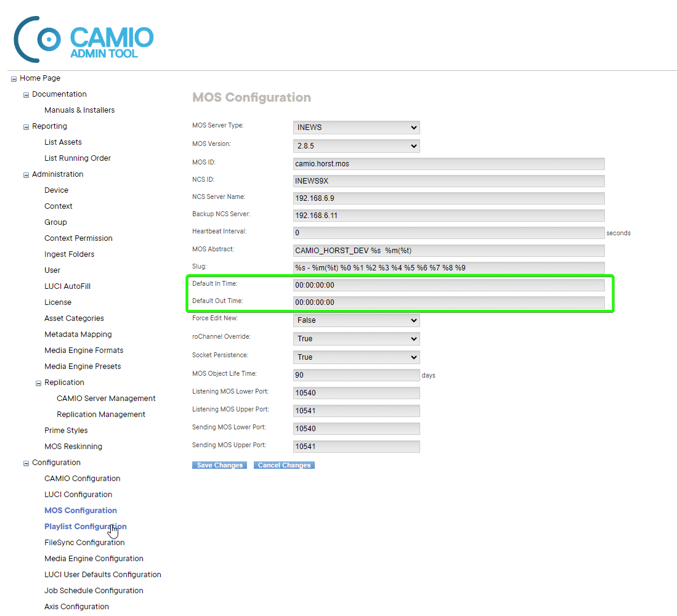The image size is (677, 616).
Task: Click Sending MOS Upper Port field
Action: pyautogui.click(x=356, y=447)
